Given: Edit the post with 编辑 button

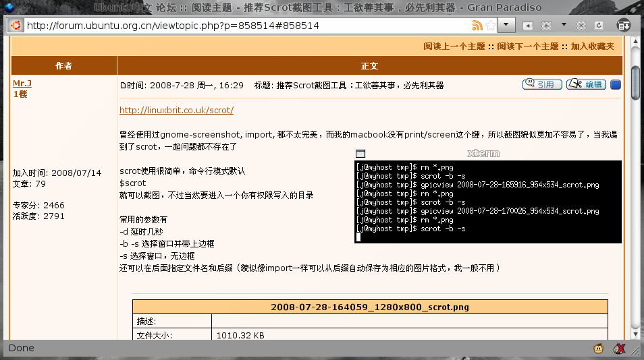Looking at the screenshot, I should (586, 84).
